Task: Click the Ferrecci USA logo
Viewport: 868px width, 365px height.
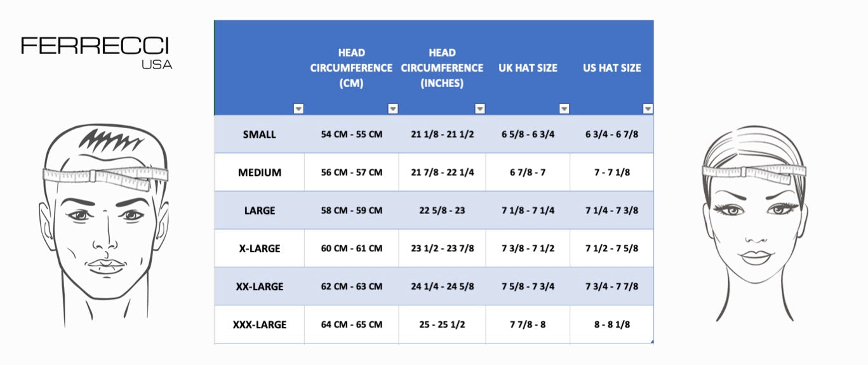Action: [x=97, y=52]
